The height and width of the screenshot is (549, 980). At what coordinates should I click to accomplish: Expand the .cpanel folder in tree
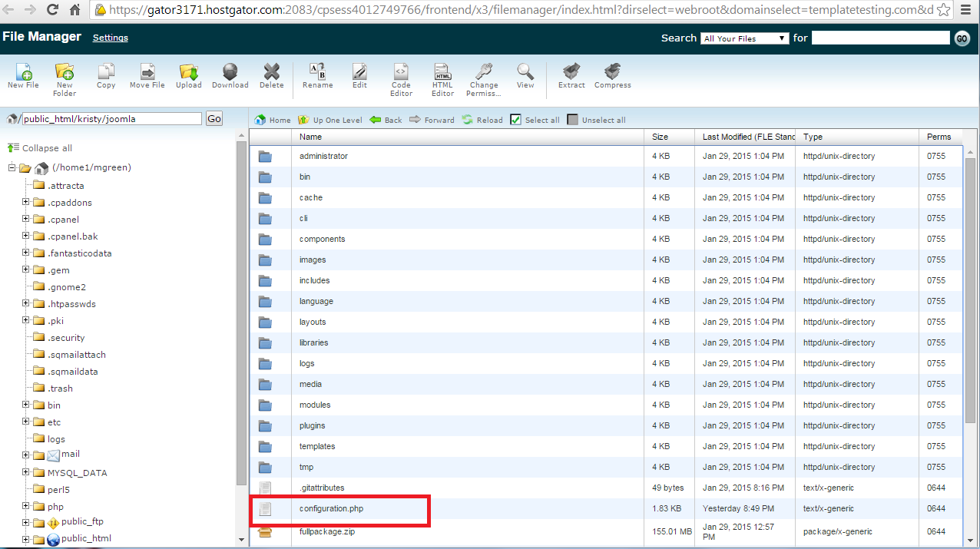pos(25,220)
